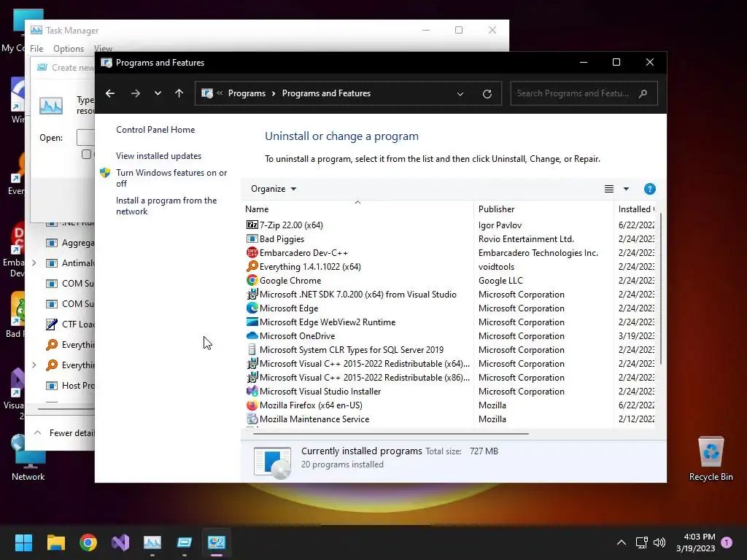Open the File menu in Task Manager

point(36,49)
